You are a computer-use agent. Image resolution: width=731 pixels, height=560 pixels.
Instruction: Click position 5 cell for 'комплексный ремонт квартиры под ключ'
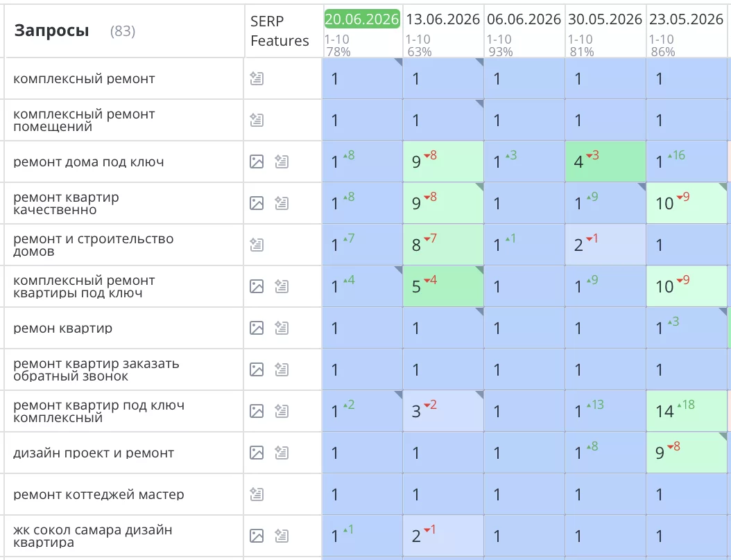click(x=443, y=286)
